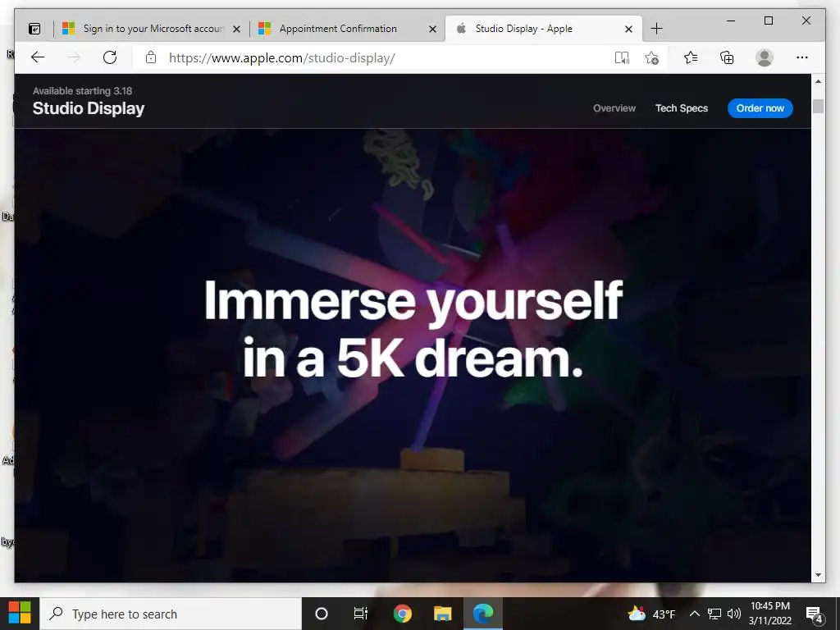Image resolution: width=840 pixels, height=630 pixels.
Task: Show hidden system tray icons
Action: [694, 614]
